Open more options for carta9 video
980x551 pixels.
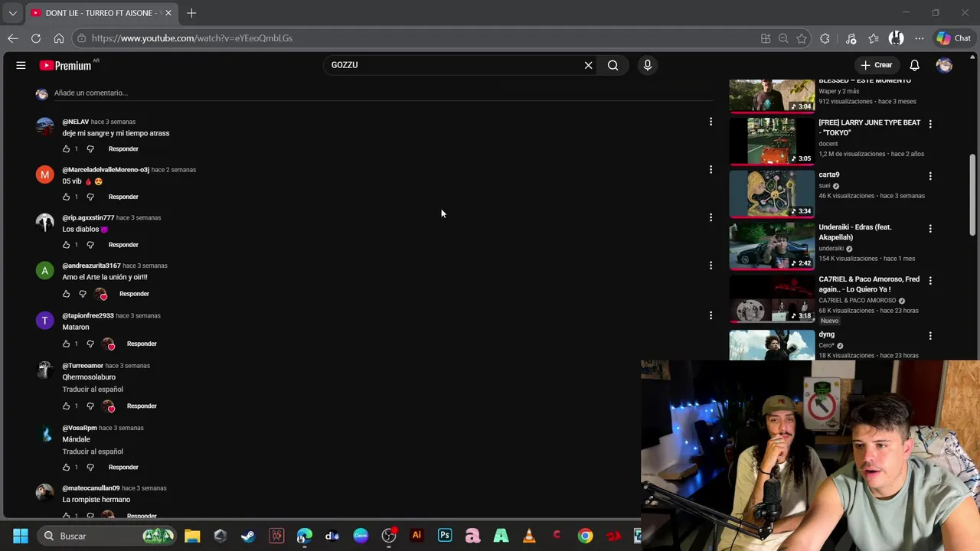(x=930, y=176)
